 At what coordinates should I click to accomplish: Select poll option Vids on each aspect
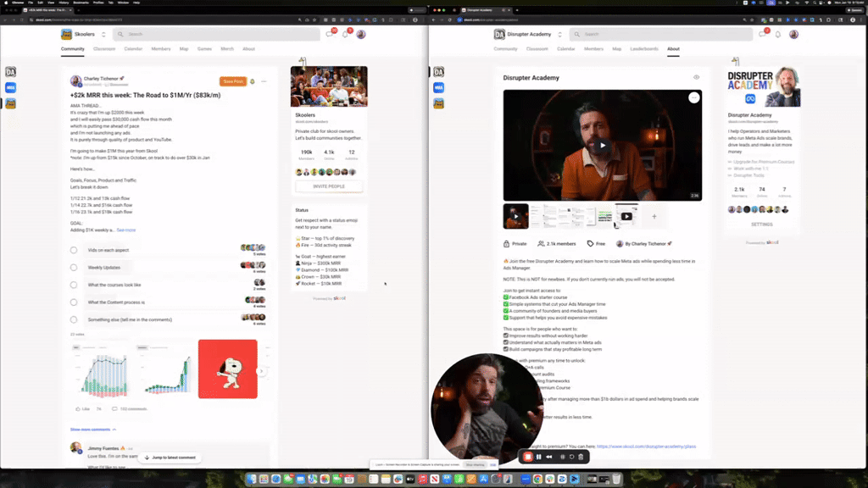coord(74,250)
